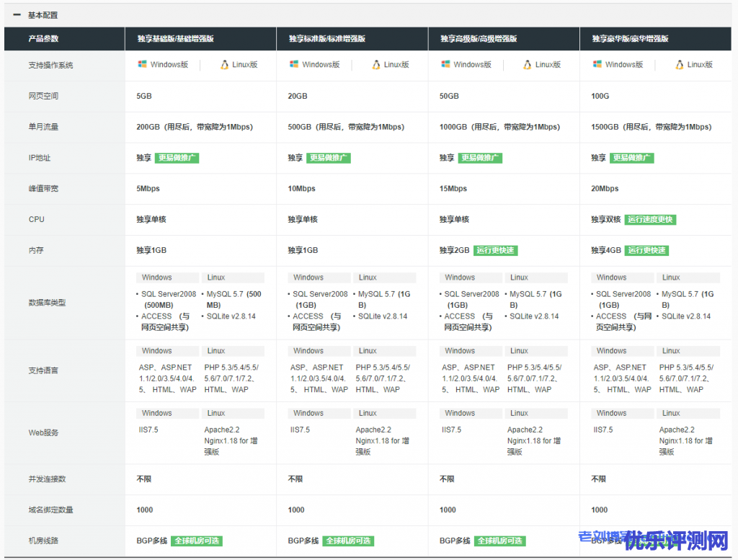The width and height of the screenshot is (738, 560).
Task: Click the 机房线路 row label
Action: (43, 541)
